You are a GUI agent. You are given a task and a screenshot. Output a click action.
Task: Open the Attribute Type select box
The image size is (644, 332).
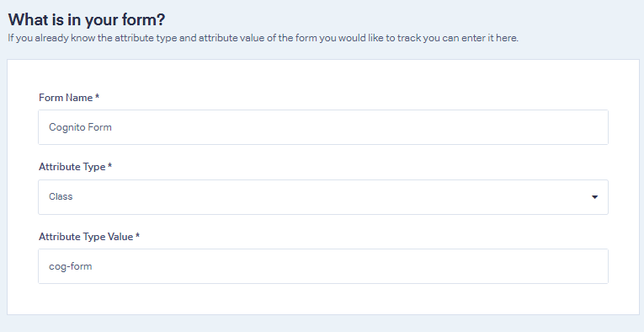click(x=323, y=197)
